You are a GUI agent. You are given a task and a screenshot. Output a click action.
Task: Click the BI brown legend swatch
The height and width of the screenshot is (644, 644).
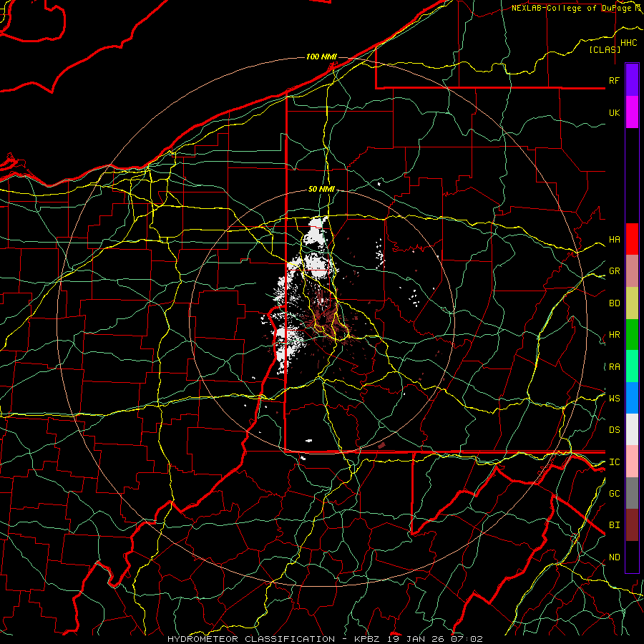[x=632, y=525]
